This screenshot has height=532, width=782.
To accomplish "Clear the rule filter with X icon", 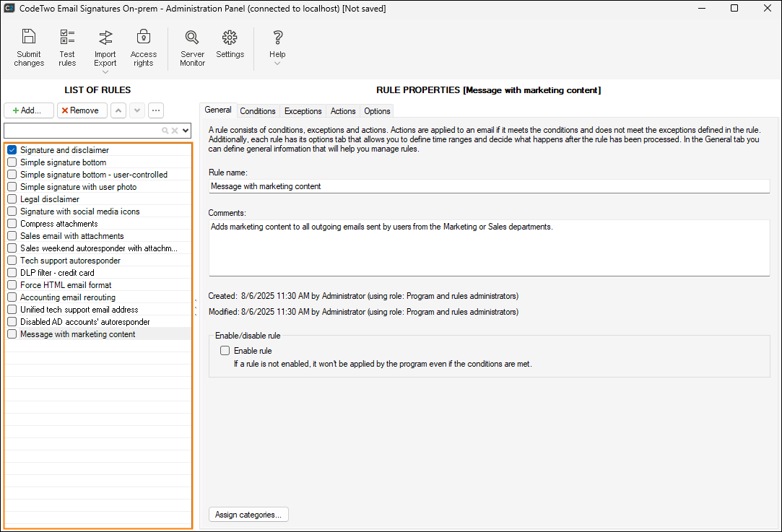I will click(x=174, y=131).
